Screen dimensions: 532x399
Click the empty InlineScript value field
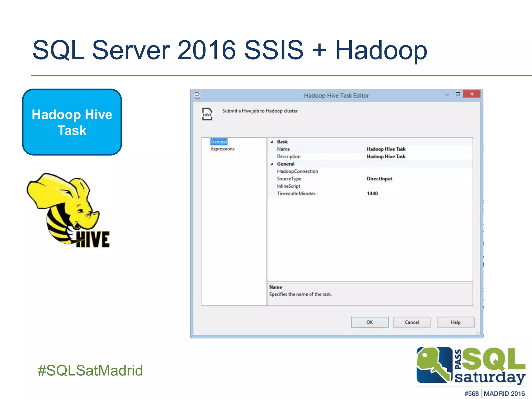point(419,186)
